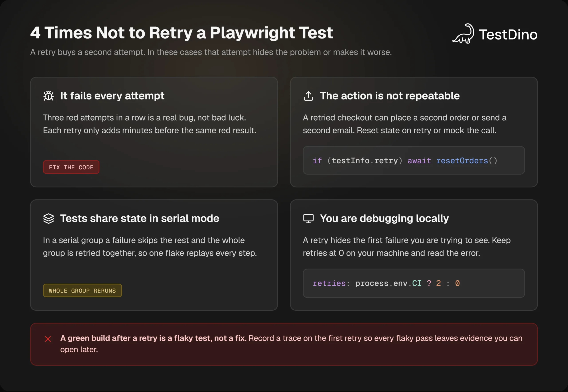Click the red X icon in the bottom banner
This screenshot has height=392, width=568.
point(48,339)
